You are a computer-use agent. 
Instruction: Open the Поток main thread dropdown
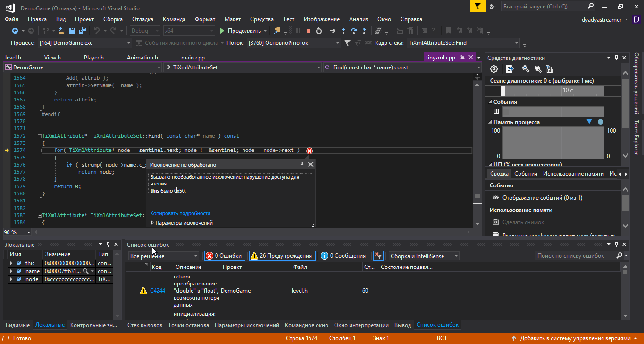[x=293, y=43]
